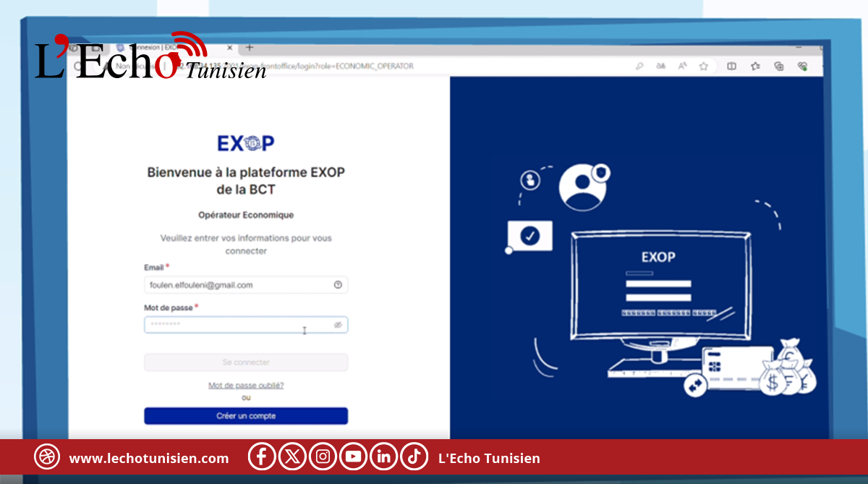Click the LinkedIn icon in the banner
Viewport: 868px width, 484px height.
[384, 457]
